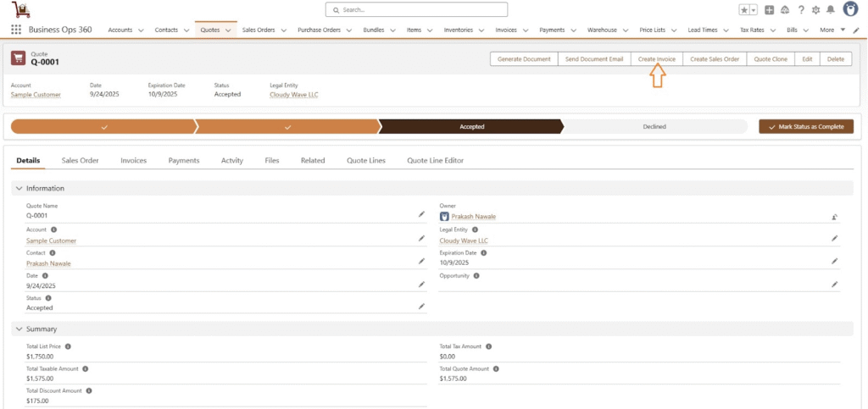Image resolution: width=868 pixels, height=409 pixels.
Task: Click the Favorites star icon
Action: [744, 10]
